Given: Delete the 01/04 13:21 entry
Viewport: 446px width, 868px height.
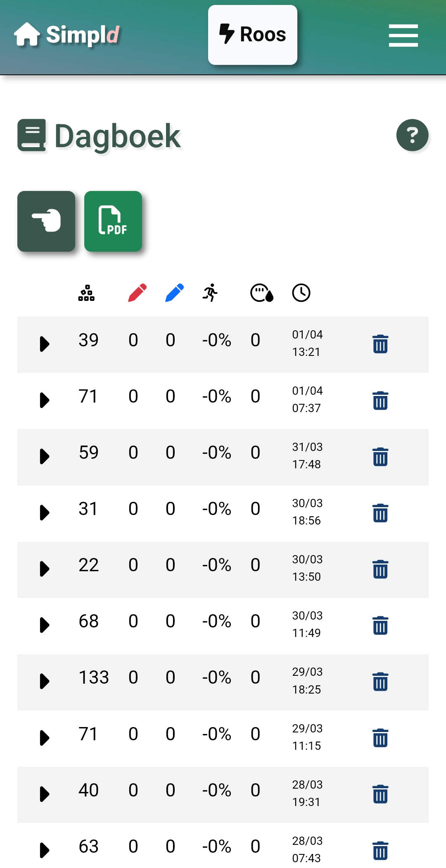Looking at the screenshot, I should (380, 344).
